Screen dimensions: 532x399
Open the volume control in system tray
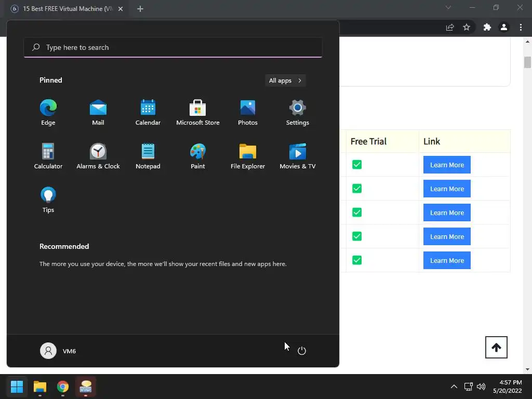click(481, 387)
